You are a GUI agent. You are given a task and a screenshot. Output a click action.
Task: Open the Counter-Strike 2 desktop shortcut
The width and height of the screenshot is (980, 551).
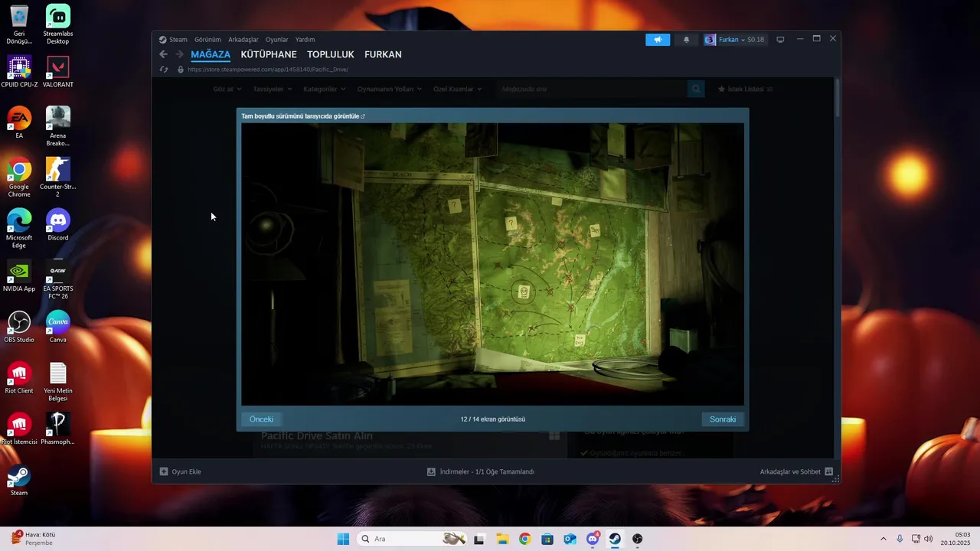[58, 178]
